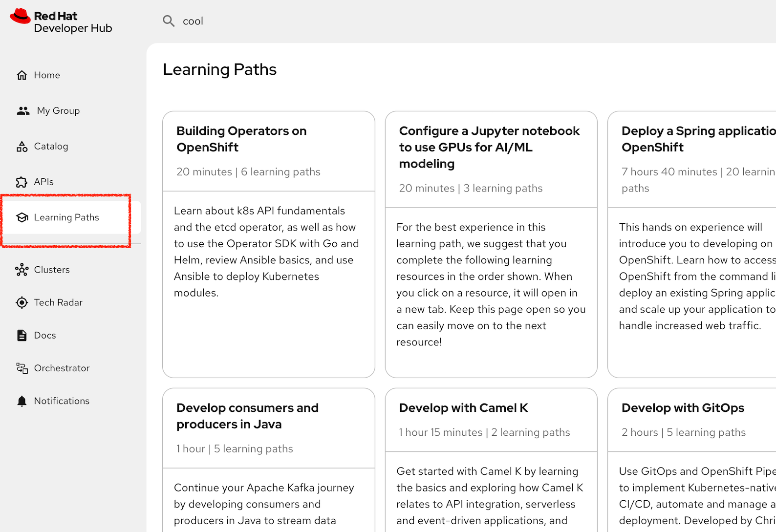Click '1 hour | 5 learning paths' text
This screenshot has height=532, width=776.
235,449
